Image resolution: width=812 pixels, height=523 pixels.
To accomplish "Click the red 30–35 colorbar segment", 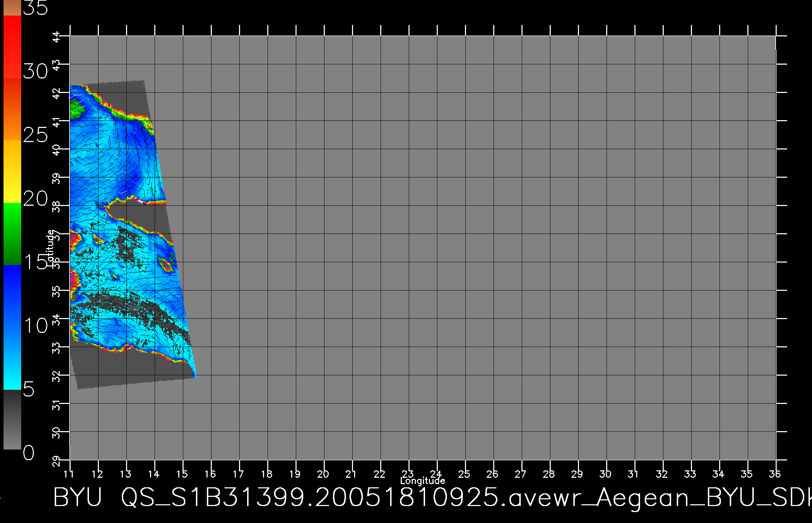I will 12,47.
